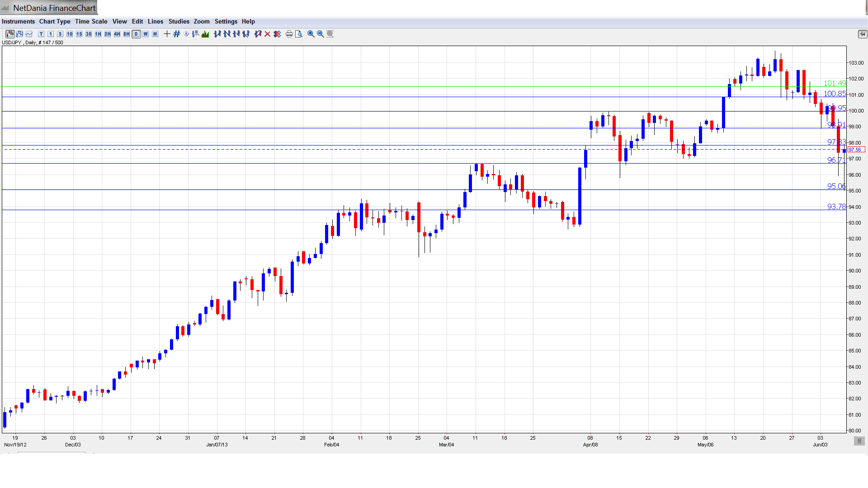Click the zoom out magnifier
Screen dimensions: 868x488
(x=321, y=34)
